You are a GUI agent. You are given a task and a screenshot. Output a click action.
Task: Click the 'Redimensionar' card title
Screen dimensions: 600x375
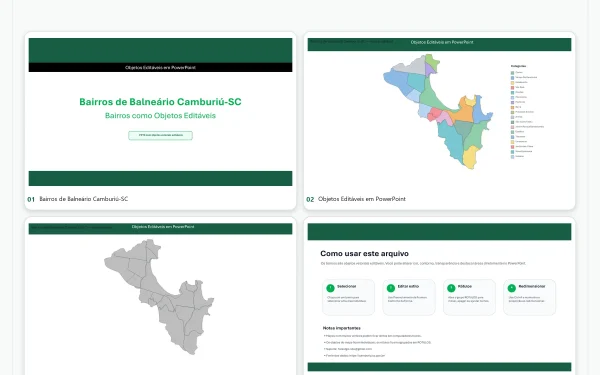(x=532, y=286)
